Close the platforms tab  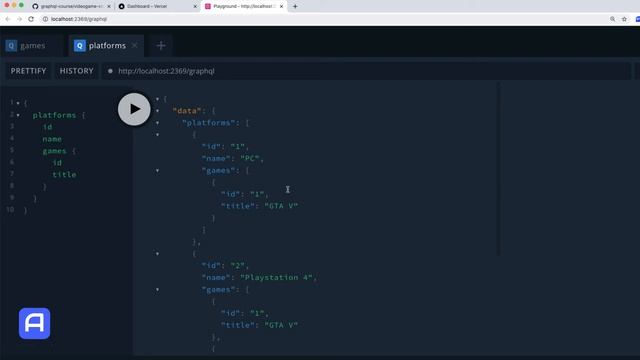coord(135,46)
